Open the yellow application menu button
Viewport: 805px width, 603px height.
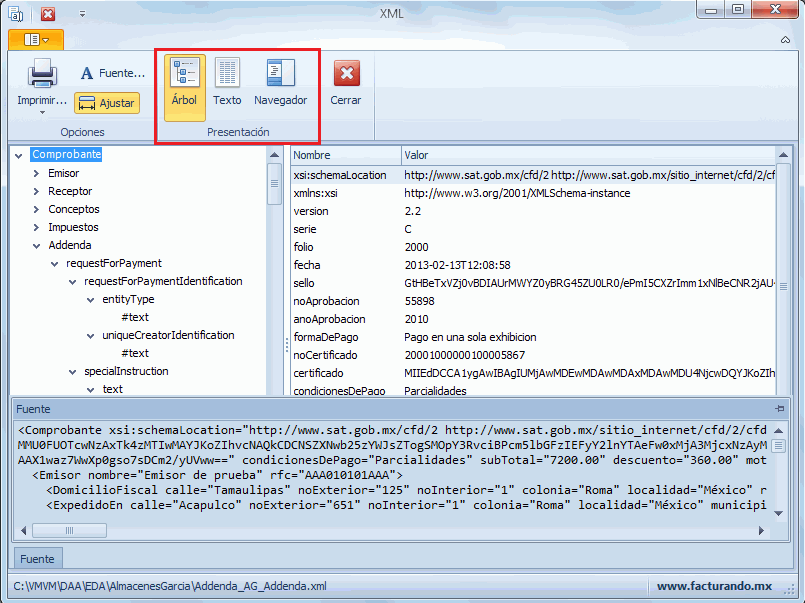tap(36, 39)
